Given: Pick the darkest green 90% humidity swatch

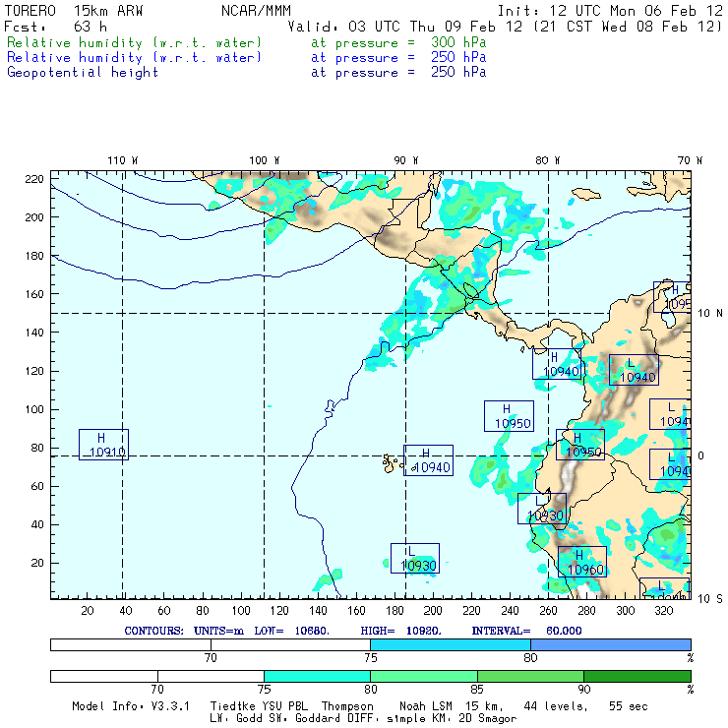Looking at the screenshot, I should pos(637,676).
